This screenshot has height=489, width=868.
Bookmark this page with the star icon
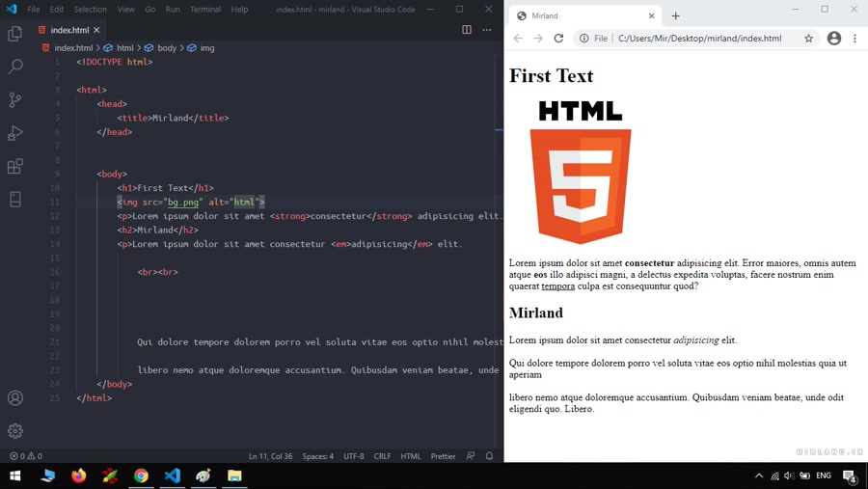point(809,39)
